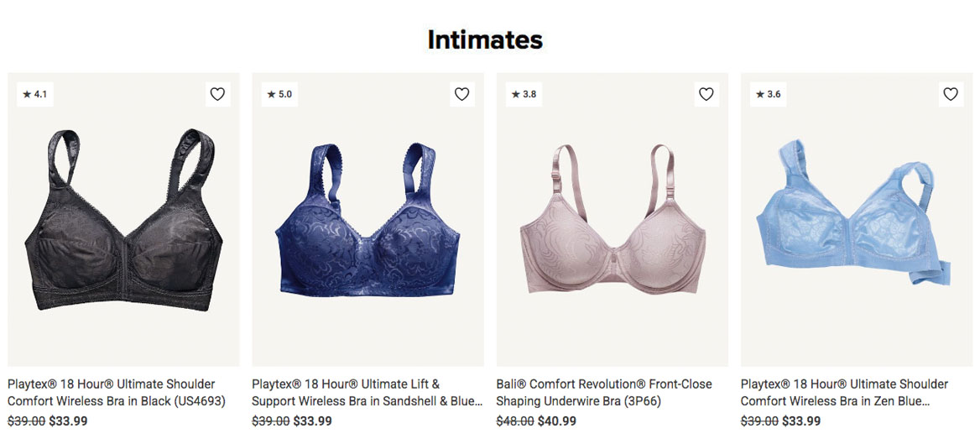
Task: Open Bali Comfort Revolution Front-Close Bra link
Action: [604, 393]
